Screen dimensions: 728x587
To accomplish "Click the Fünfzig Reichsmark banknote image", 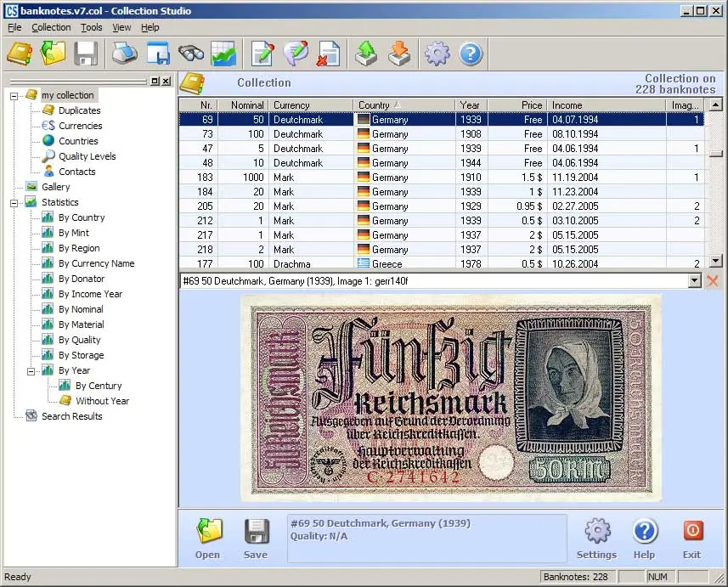I will point(451,398).
